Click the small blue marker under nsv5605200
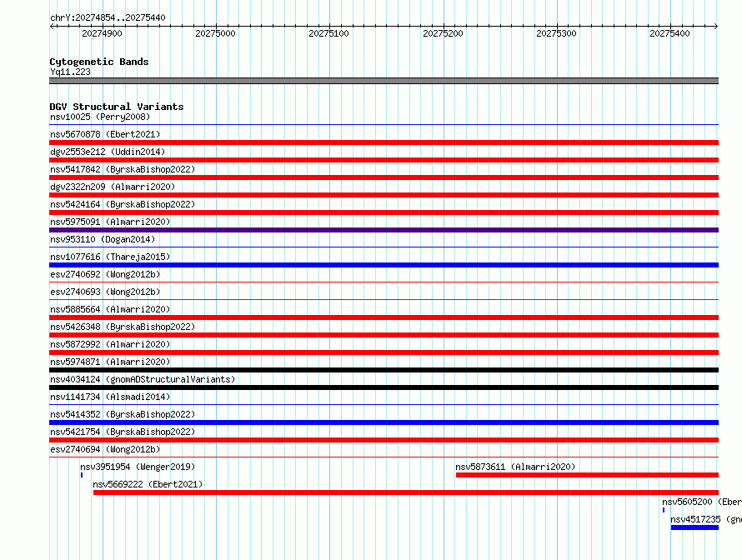 point(664,510)
